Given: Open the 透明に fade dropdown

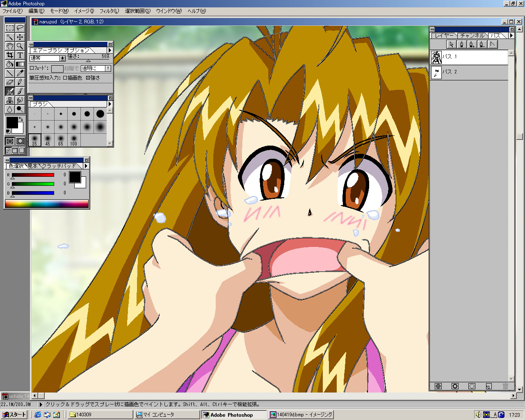Looking at the screenshot, I should 96,68.
